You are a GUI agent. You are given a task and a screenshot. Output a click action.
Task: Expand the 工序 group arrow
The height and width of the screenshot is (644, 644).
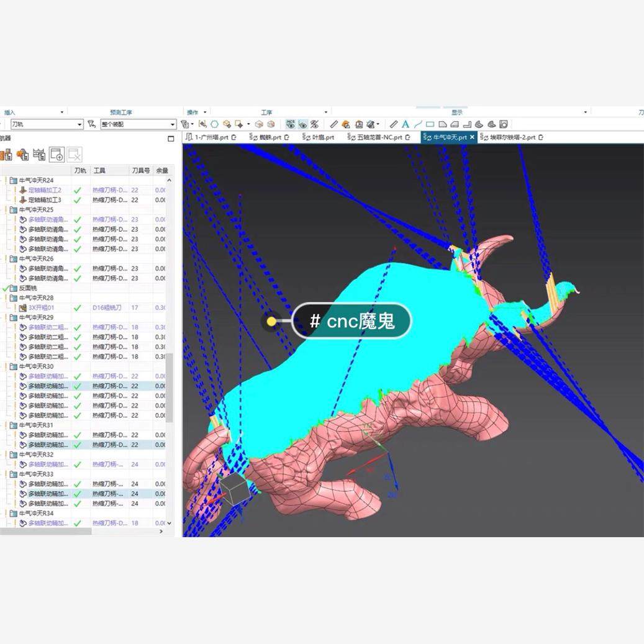(325, 112)
